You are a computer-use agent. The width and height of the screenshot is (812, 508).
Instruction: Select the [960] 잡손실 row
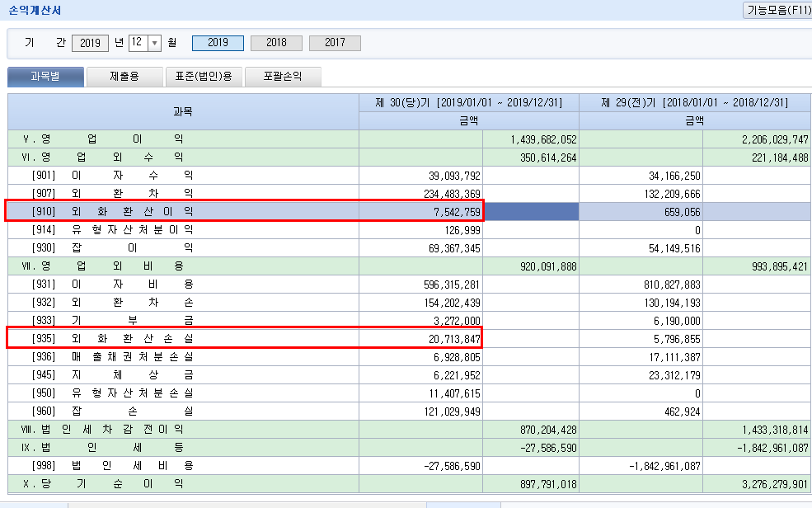point(409,412)
